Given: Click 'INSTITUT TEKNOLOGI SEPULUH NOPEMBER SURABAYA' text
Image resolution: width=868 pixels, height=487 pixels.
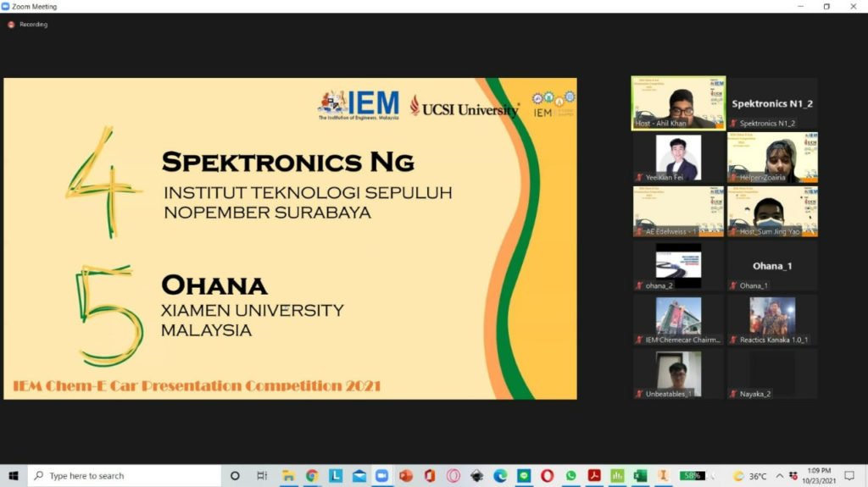Looking at the screenshot, I should (x=308, y=202).
